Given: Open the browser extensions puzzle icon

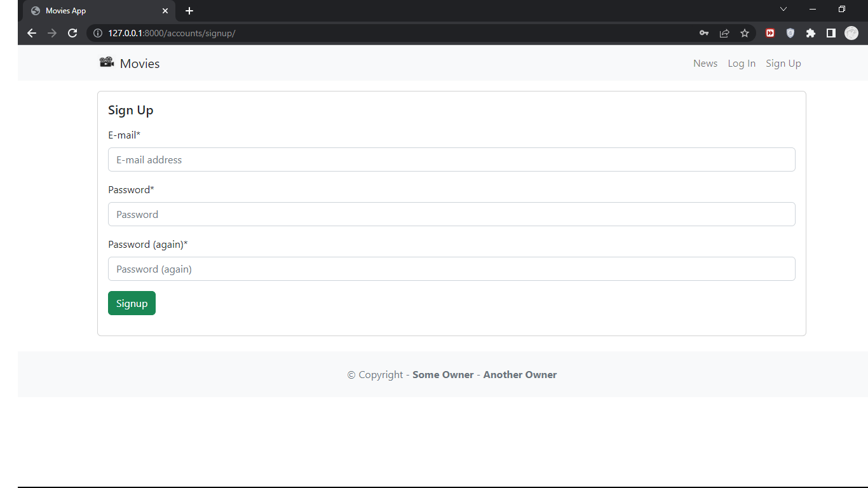Looking at the screenshot, I should click(x=810, y=33).
